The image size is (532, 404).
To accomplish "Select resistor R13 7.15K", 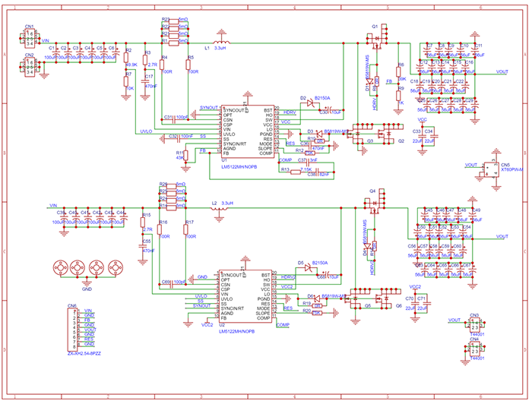I will (x=296, y=172).
